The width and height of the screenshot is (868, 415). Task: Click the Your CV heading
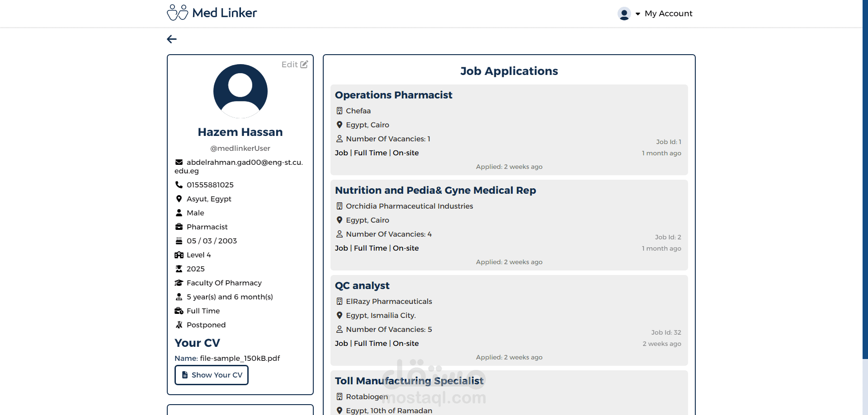[198, 343]
